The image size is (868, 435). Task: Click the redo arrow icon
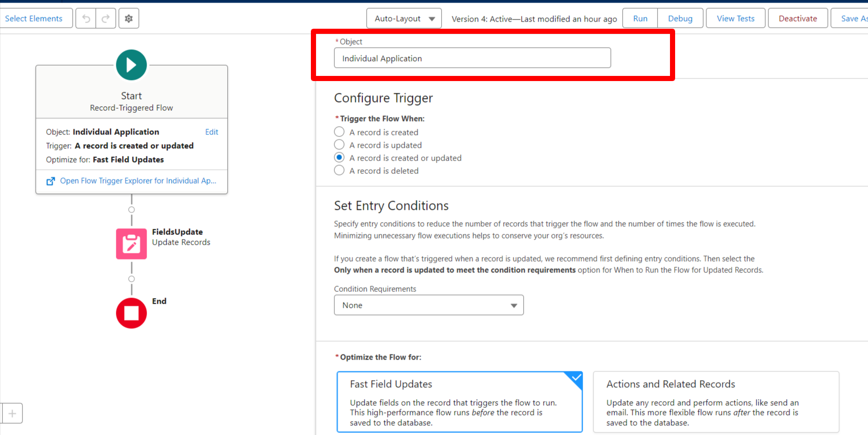click(x=106, y=18)
